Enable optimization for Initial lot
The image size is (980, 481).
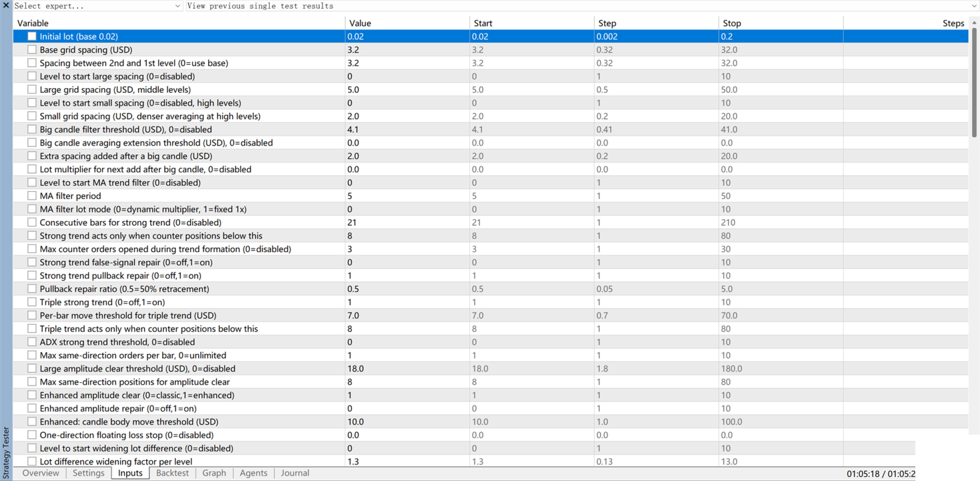(x=32, y=36)
